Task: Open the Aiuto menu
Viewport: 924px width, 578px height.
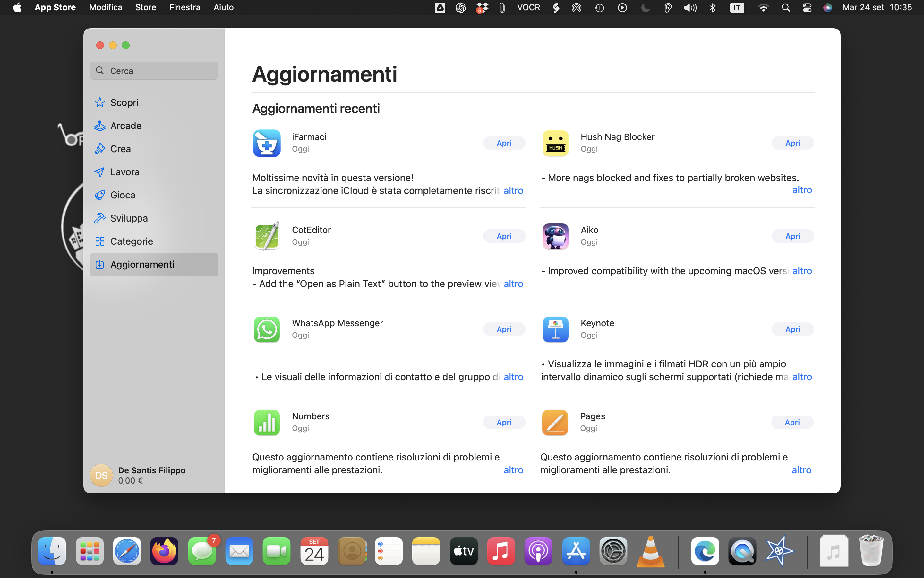Action: click(223, 8)
